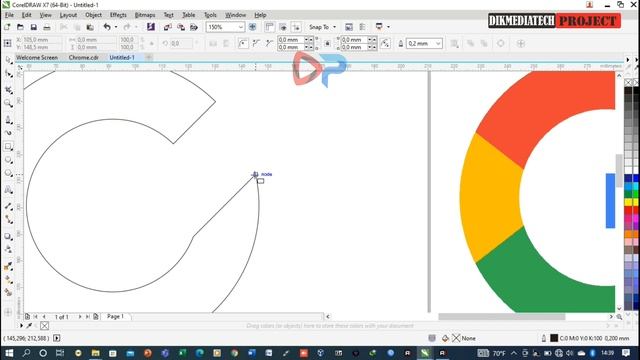Open the Application Launcher dropdown arrow
The width and height of the screenshot is (640, 360).
pyautogui.click(x=388, y=27)
